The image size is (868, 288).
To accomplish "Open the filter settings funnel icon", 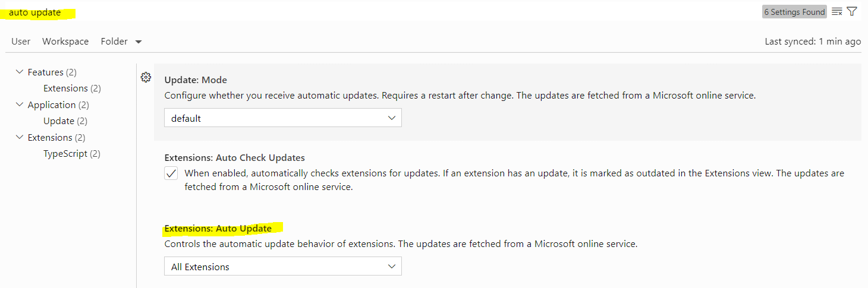I will 852,12.
